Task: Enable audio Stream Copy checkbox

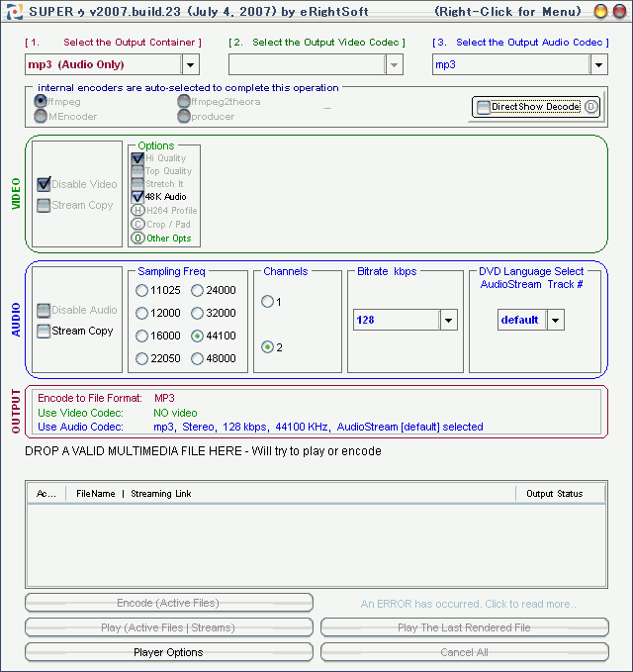Action: [44, 331]
